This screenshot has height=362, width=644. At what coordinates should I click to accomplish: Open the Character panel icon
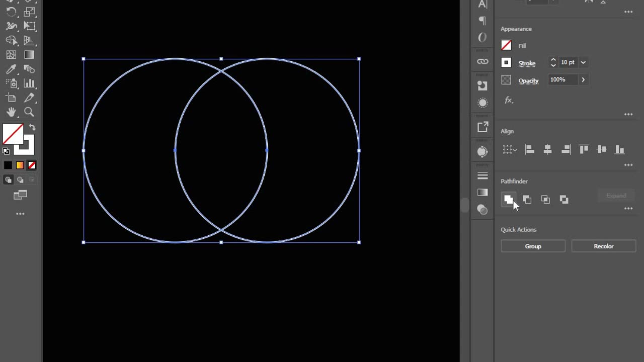(482, 5)
